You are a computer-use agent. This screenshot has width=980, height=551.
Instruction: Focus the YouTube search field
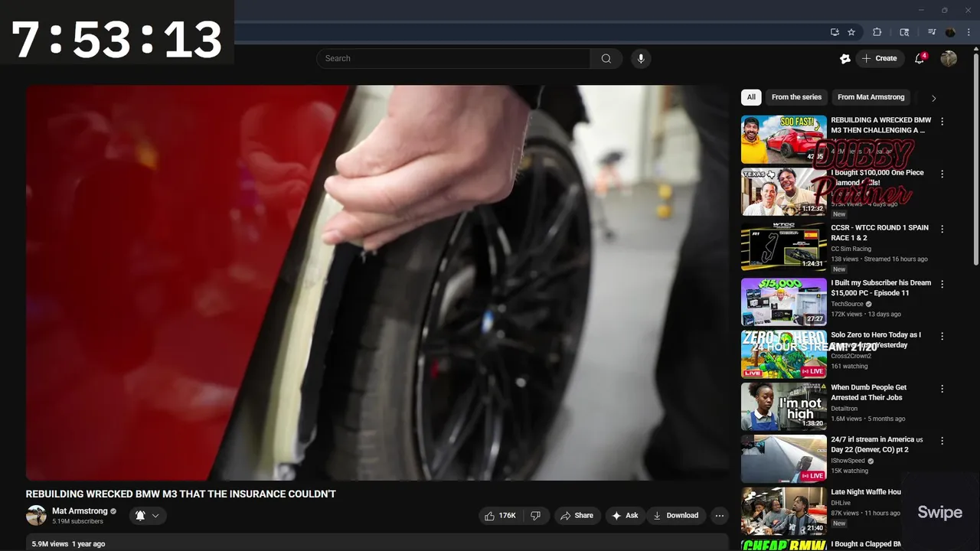point(453,58)
